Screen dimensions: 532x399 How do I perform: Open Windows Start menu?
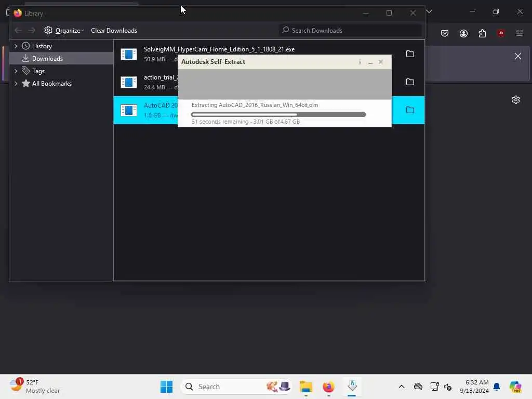(166, 387)
